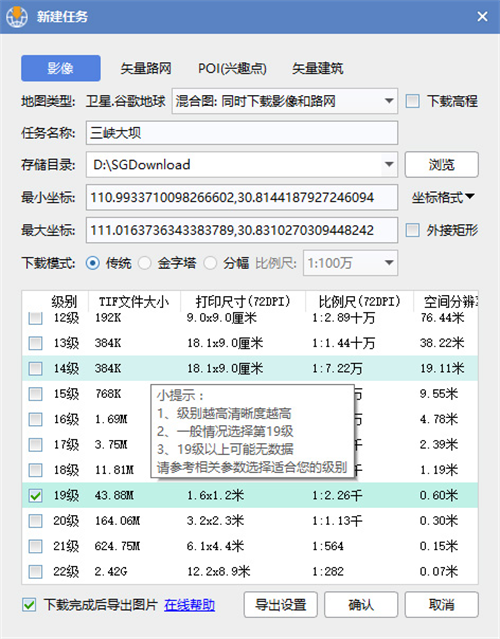500x639 pixels.
Task: Expand the 存储目录 path dropdown
Action: click(389, 165)
